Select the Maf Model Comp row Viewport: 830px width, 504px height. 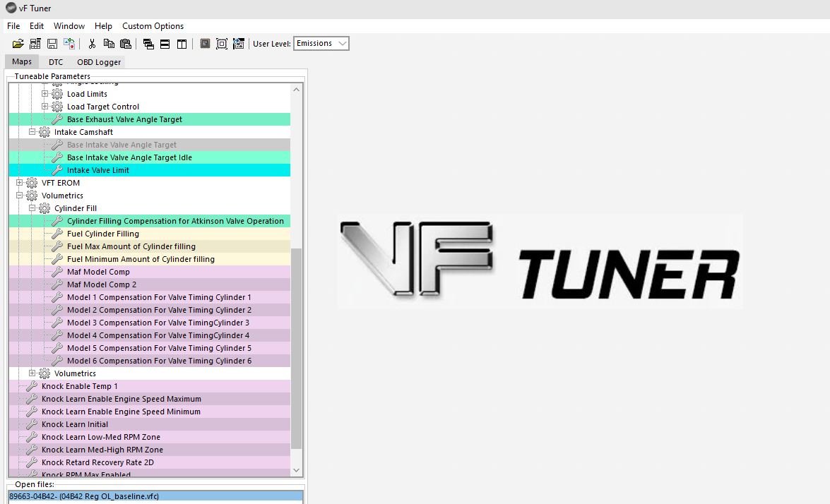[x=149, y=272]
